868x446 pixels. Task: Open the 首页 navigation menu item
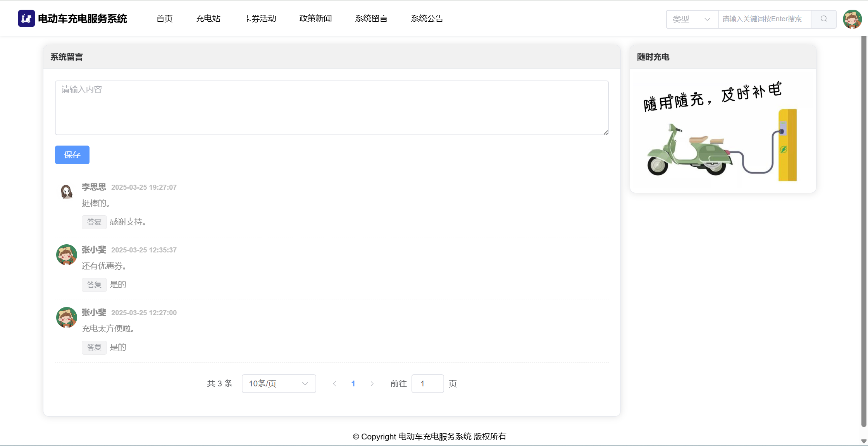164,19
